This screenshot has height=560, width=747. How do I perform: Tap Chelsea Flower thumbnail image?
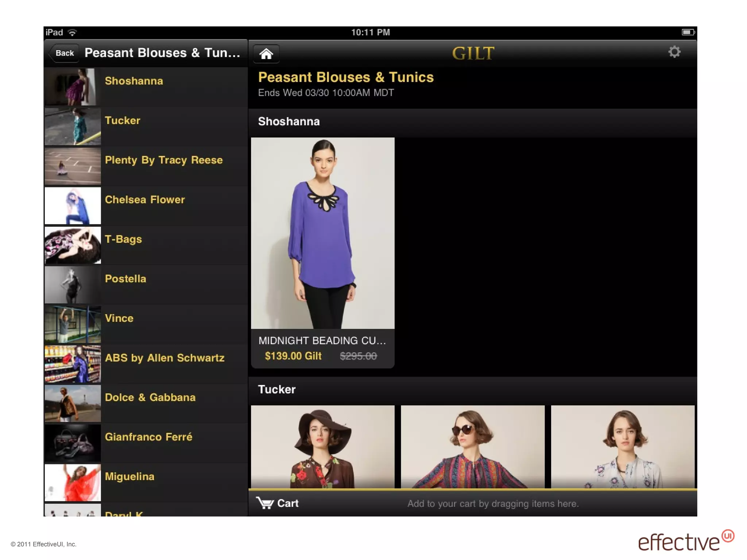[x=73, y=206]
